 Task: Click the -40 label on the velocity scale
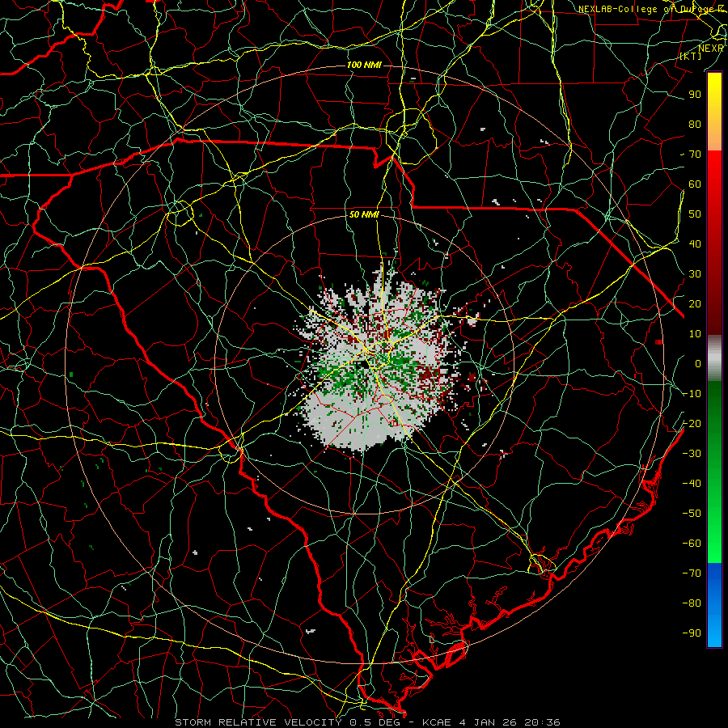692,484
